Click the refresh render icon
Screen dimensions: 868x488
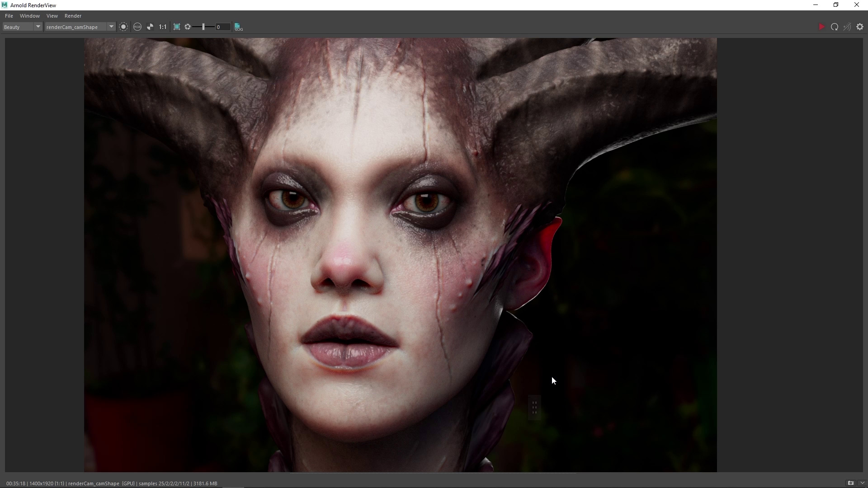pos(835,27)
